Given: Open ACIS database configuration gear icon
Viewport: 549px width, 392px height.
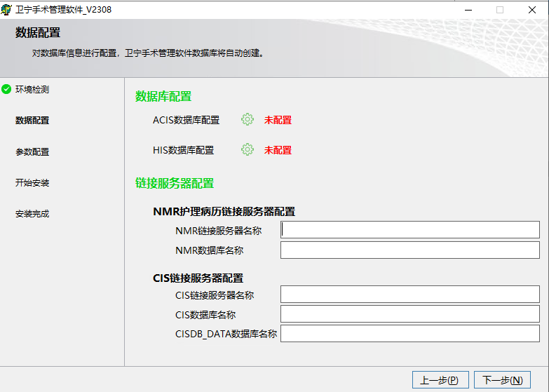Looking at the screenshot, I should 248,119.
